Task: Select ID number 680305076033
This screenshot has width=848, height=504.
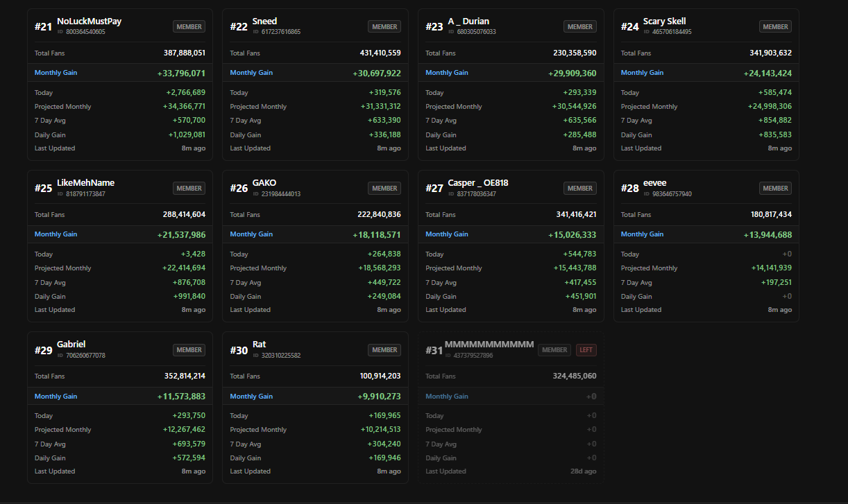Action: [x=476, y=32]
